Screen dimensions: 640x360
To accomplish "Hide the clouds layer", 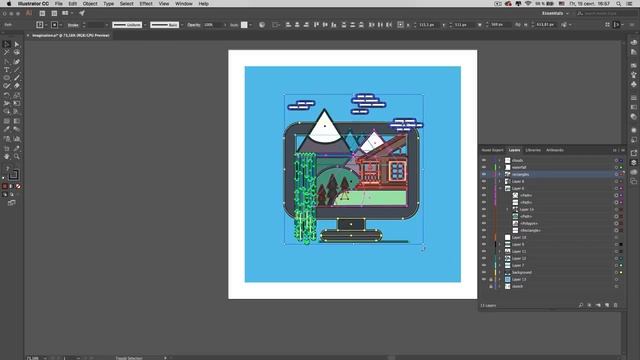I will (484, 160).
